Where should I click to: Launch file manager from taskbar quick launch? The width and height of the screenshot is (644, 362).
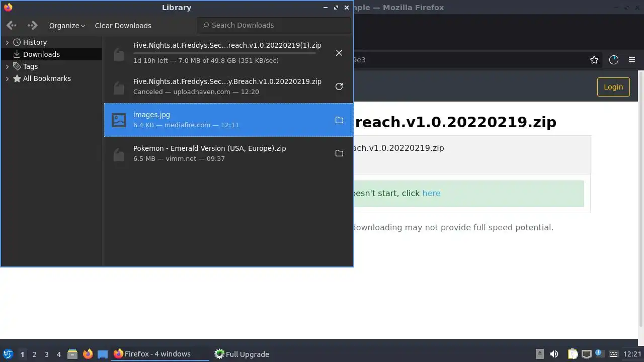72,354
